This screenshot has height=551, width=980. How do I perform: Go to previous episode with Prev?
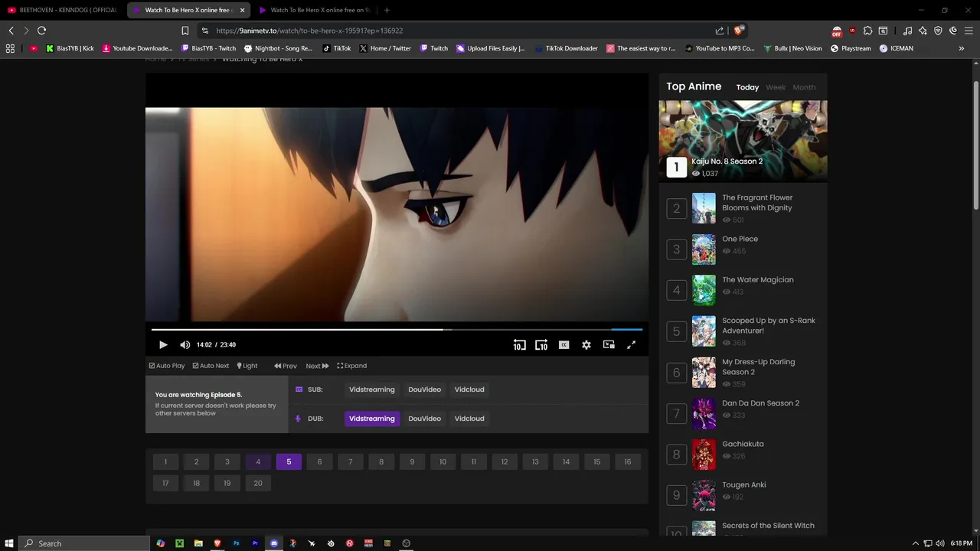pyautogui.click(x=286, y=366)
